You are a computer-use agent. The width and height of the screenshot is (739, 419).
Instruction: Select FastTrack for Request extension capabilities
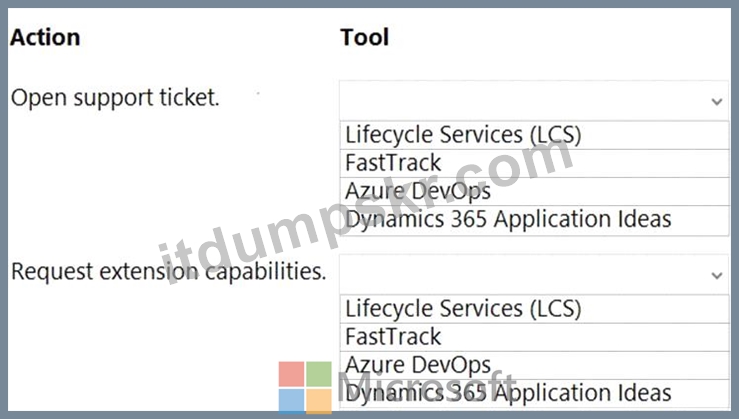(x=534, y=337)
